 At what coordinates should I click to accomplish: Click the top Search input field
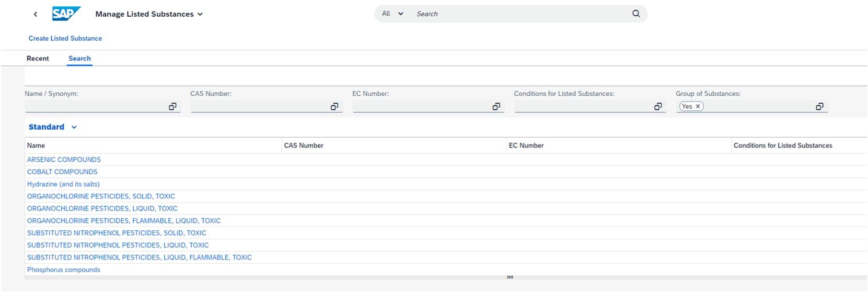(x=520, y=14)
